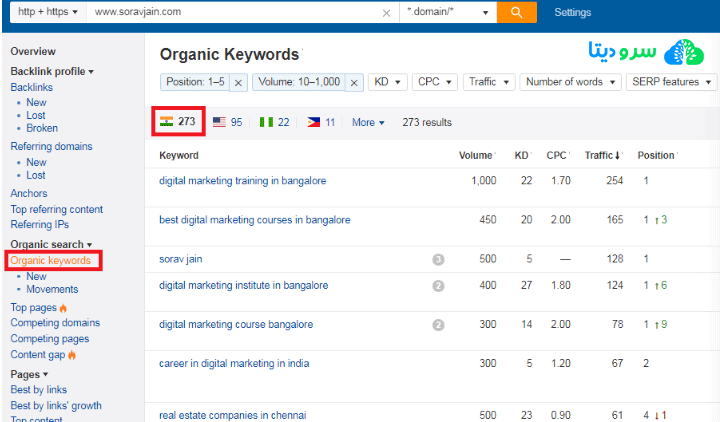Click the orange search magnifier button
This screenshot has height=422, width=720.
click(x=516, y=12)
